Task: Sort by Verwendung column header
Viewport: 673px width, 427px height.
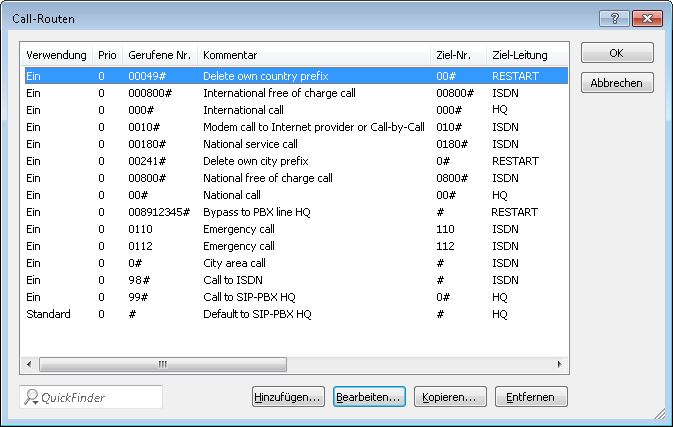Action: pos(56,54)
